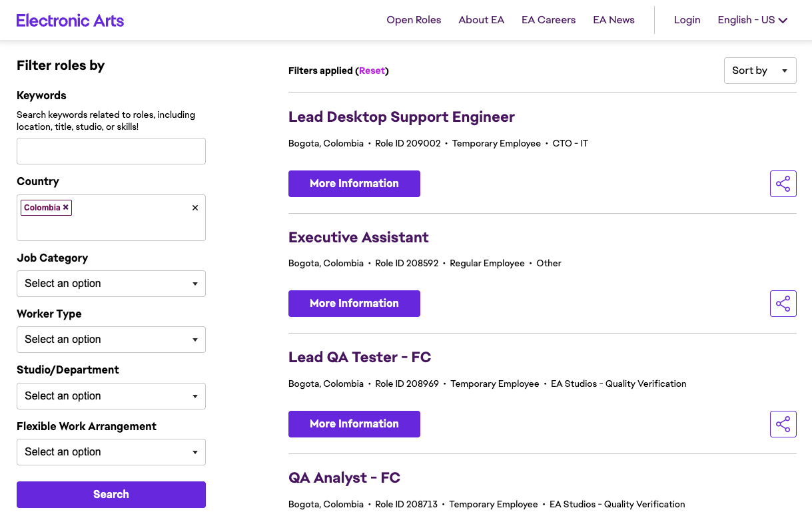Open Lead Desktop Support Engineer title link
This screenshot has height=524, width=812.
click(x=402, y=117)
